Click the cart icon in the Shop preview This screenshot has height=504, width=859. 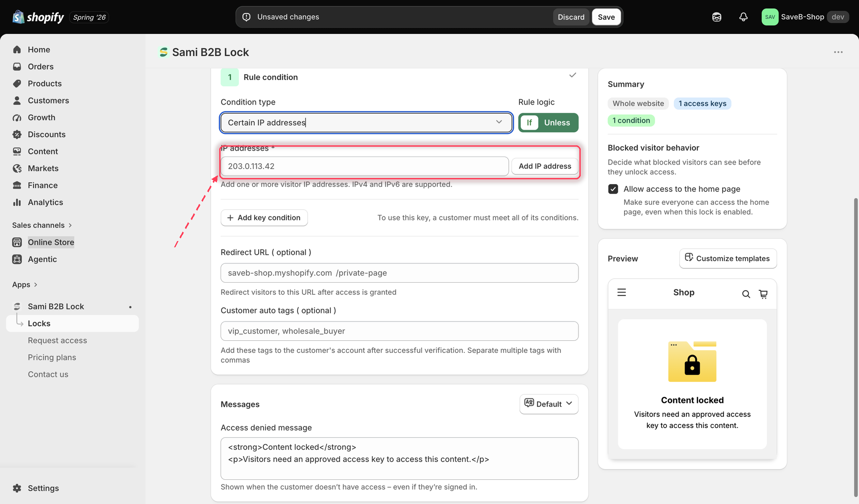[x=763, y=294]
